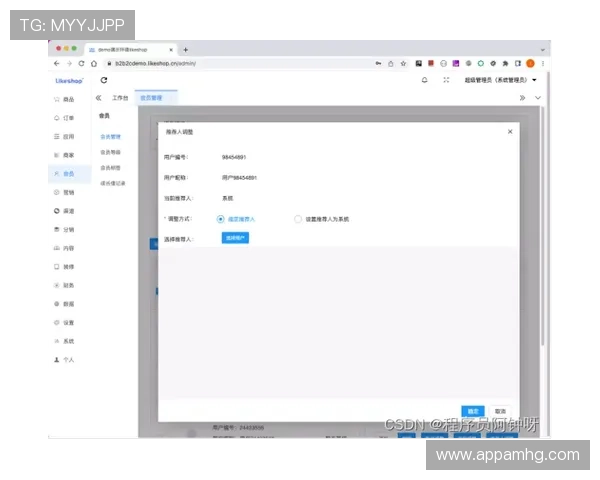Expand the tab list down chevron
Screen dimensions: 600x480
click(537, 98)
